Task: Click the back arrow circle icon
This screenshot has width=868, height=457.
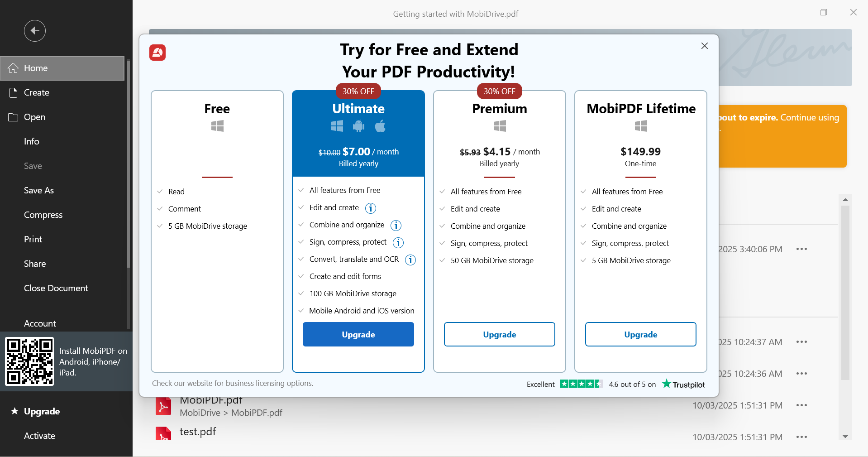Action: point(35,31)
